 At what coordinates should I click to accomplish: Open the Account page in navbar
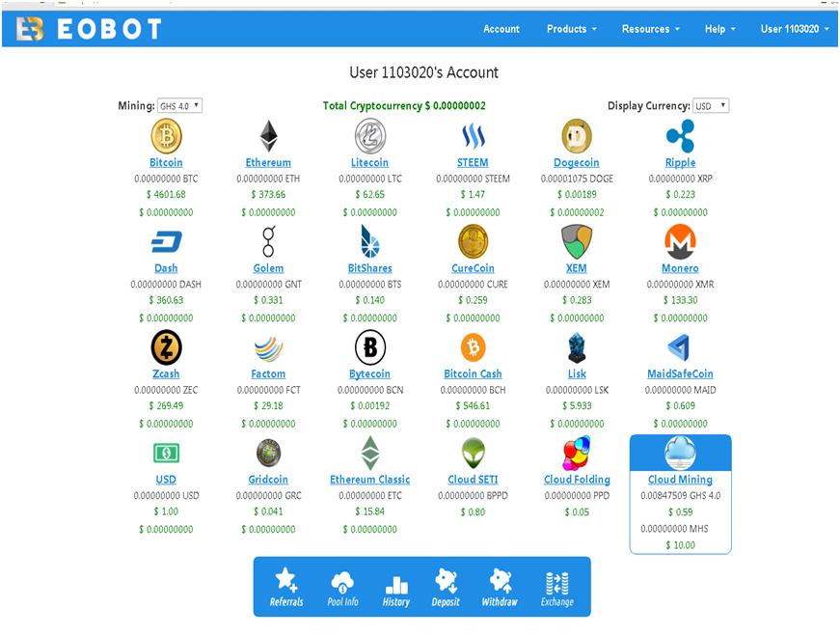point(501,29)
